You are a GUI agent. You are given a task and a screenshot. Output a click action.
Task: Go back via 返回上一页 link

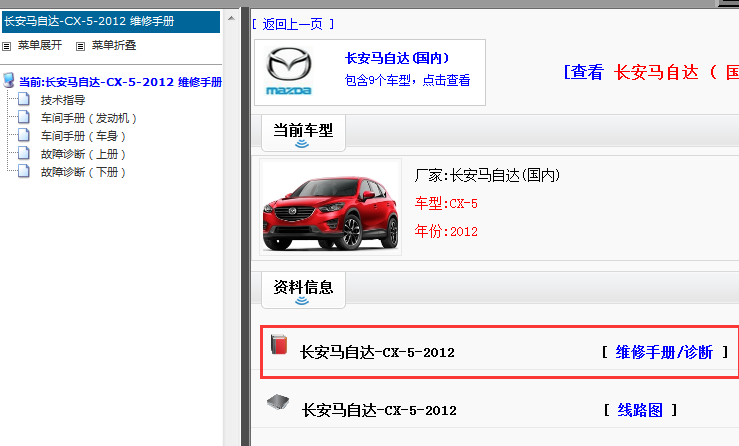pyautogui.click(x=293, y=24)
